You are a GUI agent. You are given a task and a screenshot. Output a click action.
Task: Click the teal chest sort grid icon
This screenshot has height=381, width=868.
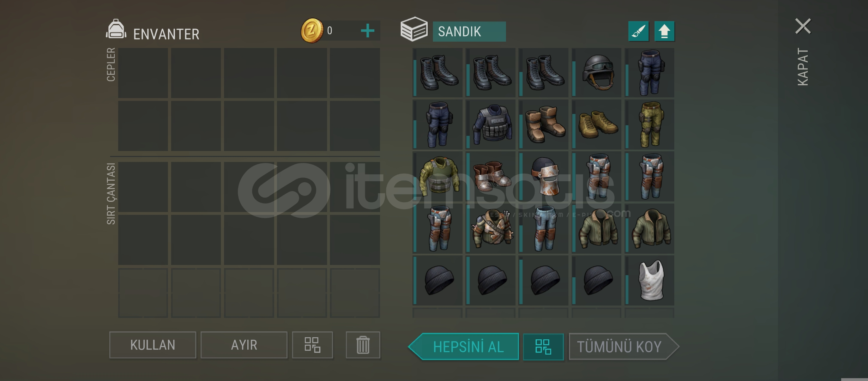[x=543, y=347]
